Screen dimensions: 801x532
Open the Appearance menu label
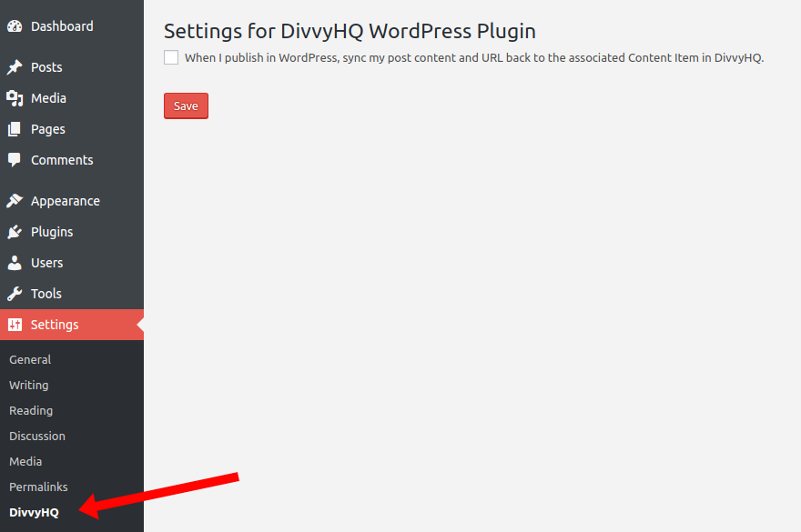click(66, 201)
